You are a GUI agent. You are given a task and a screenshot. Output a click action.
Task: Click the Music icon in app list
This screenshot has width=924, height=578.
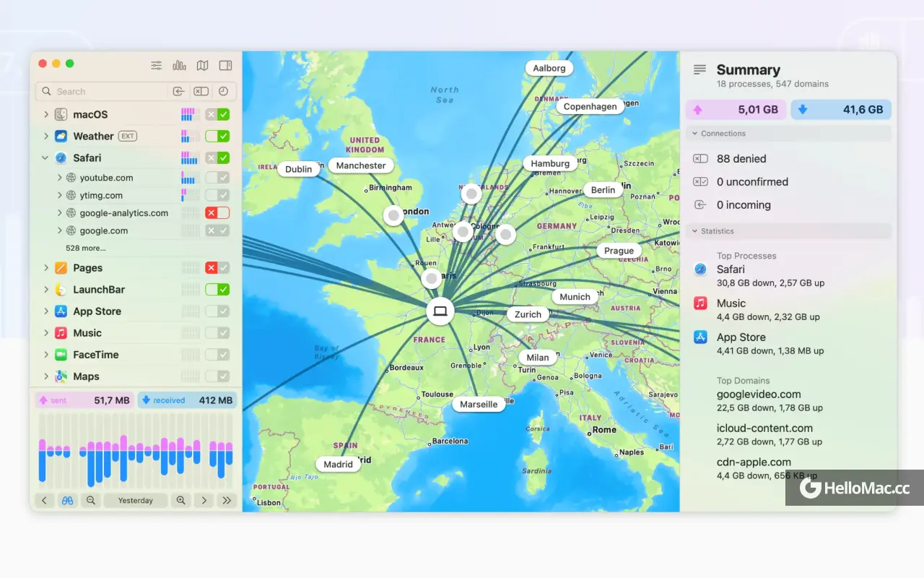click(61, 333)
